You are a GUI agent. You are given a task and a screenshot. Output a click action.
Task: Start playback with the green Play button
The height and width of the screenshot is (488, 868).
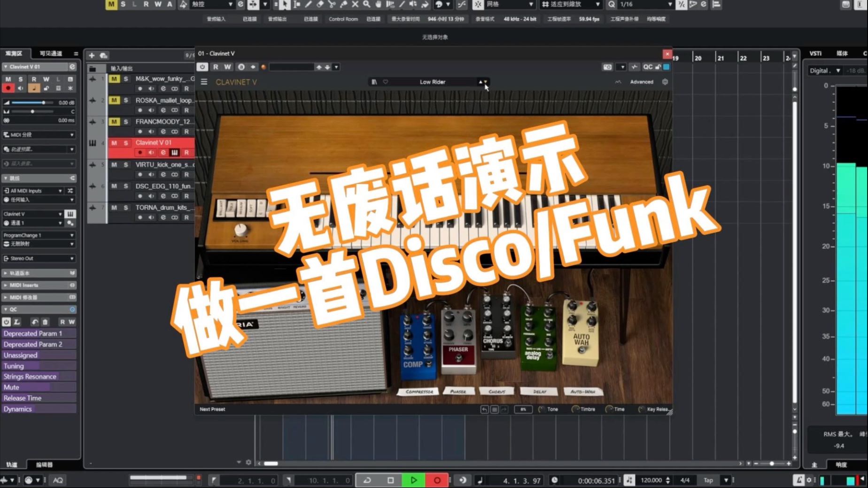[x=413, y=480]
